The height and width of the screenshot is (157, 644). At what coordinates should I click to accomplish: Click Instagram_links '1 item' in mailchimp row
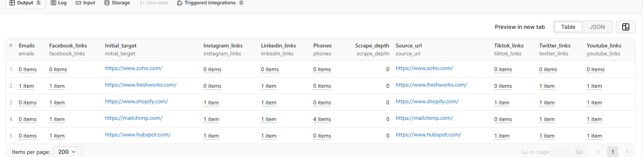tap(211, 119)
